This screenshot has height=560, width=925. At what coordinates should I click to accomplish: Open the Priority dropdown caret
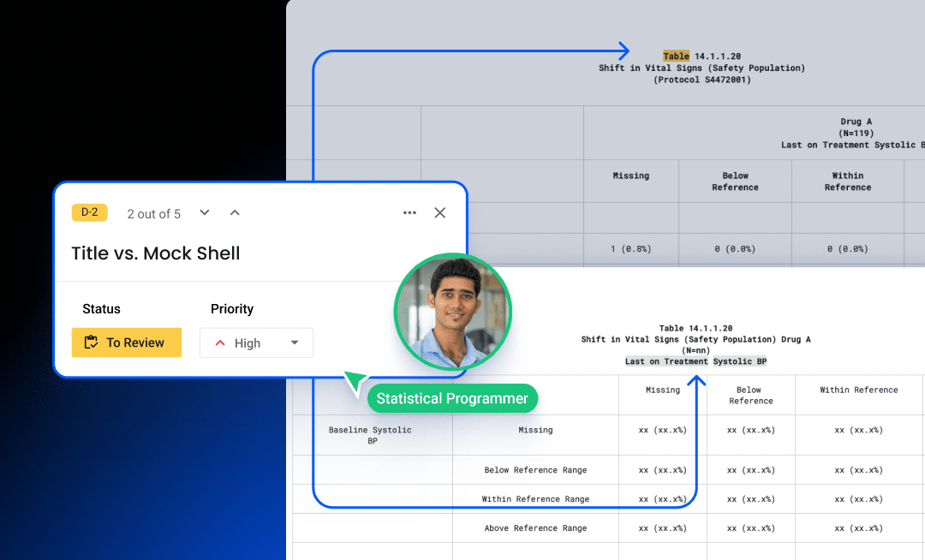click(x=295, y=343)
